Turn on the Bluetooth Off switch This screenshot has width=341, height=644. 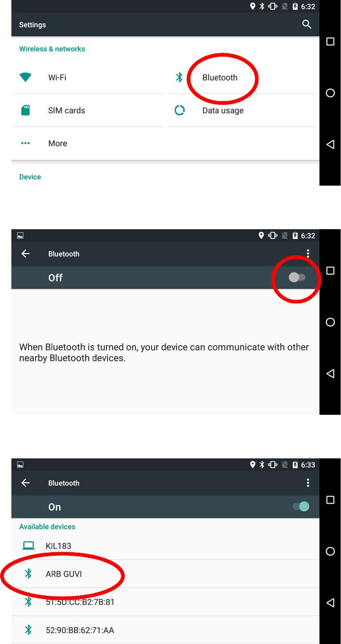click(x=297, y=277)
